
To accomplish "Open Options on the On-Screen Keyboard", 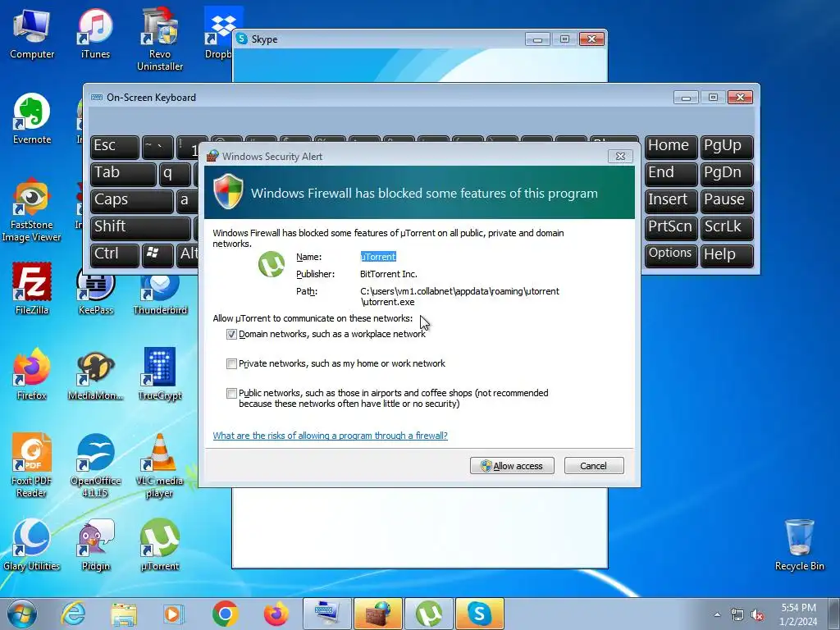I will (671, 255).
